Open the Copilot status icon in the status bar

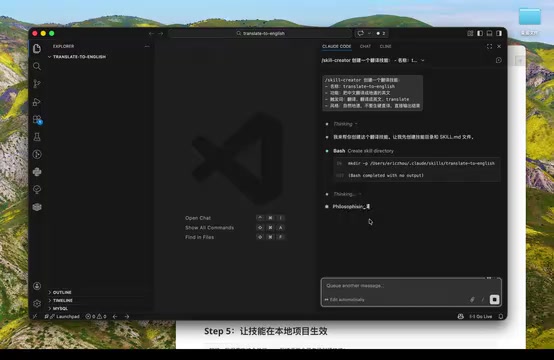[x=461, y=317]
